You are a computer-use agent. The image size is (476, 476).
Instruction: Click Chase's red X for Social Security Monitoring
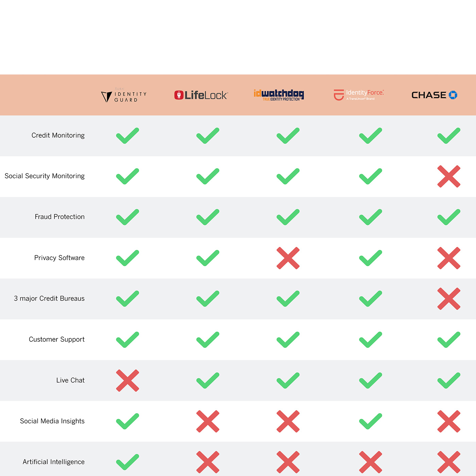449,176
